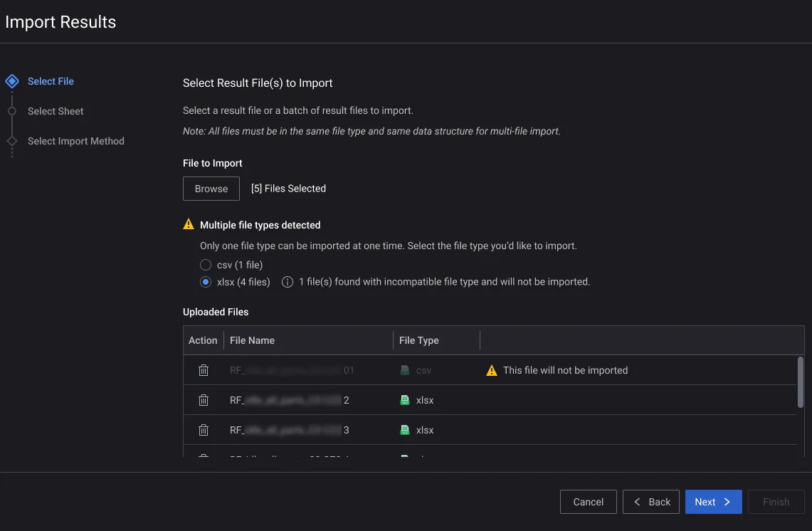
Task: Click file name in row ending 3
Action: tap(290, 430)
